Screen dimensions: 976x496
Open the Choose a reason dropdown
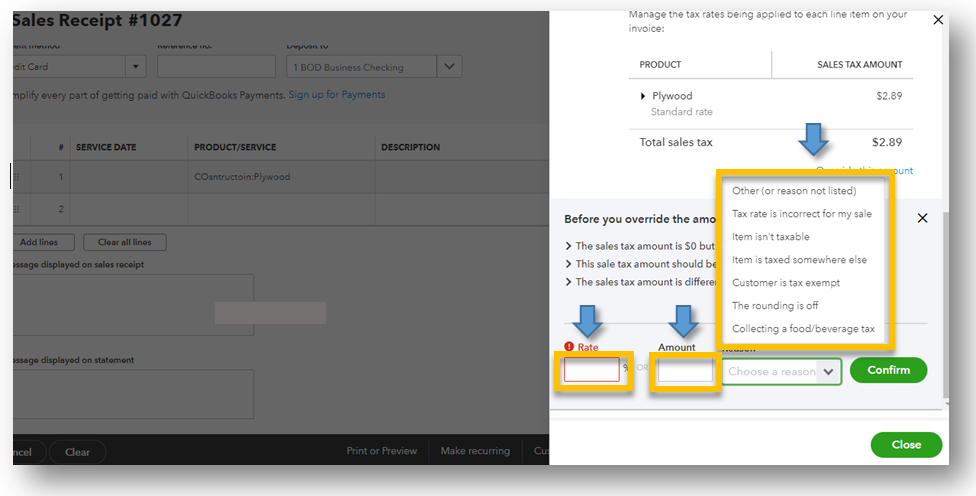point(781,372)
